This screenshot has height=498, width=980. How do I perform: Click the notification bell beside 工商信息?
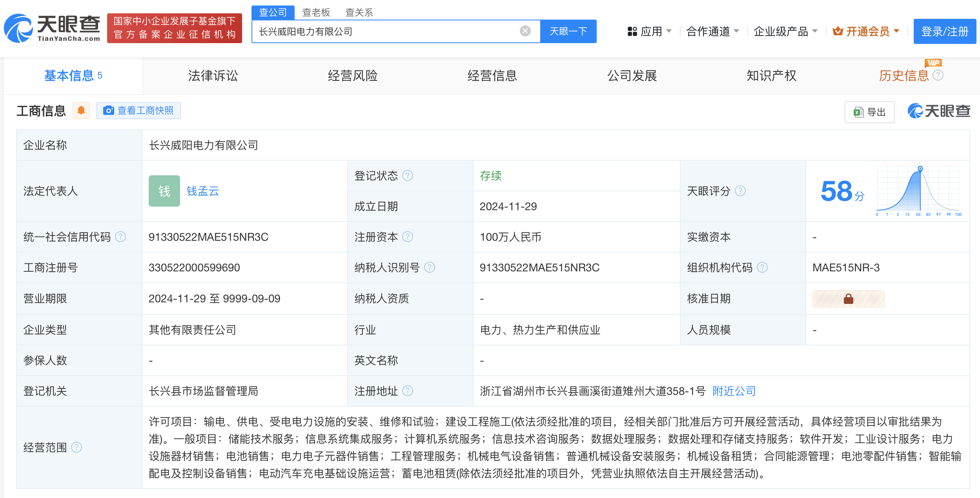(x=81, y=110)
